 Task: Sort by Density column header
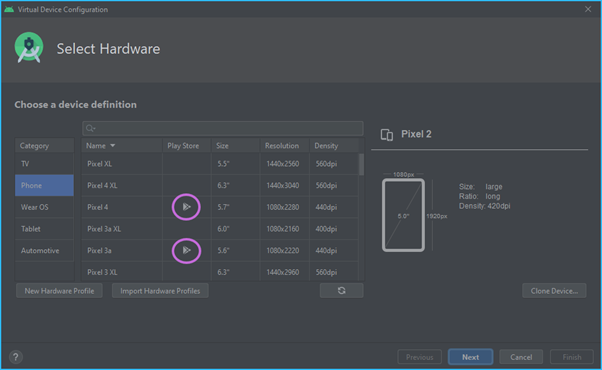click(334, 145)
